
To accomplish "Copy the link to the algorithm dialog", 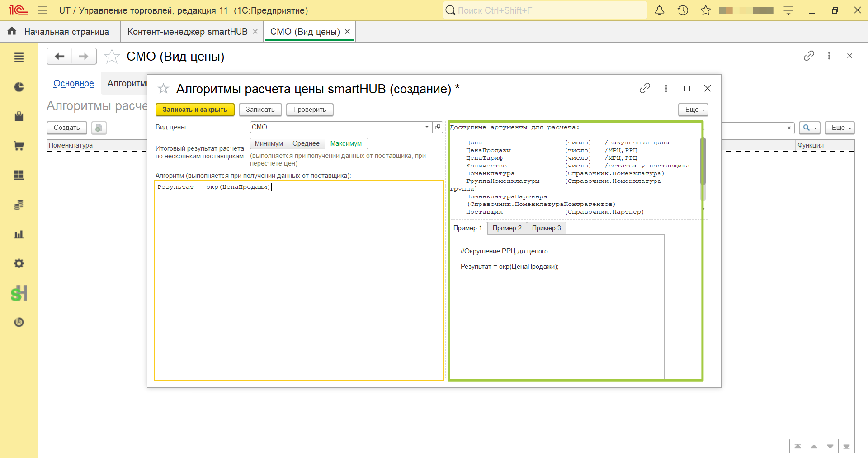I will tap(645, 88).
